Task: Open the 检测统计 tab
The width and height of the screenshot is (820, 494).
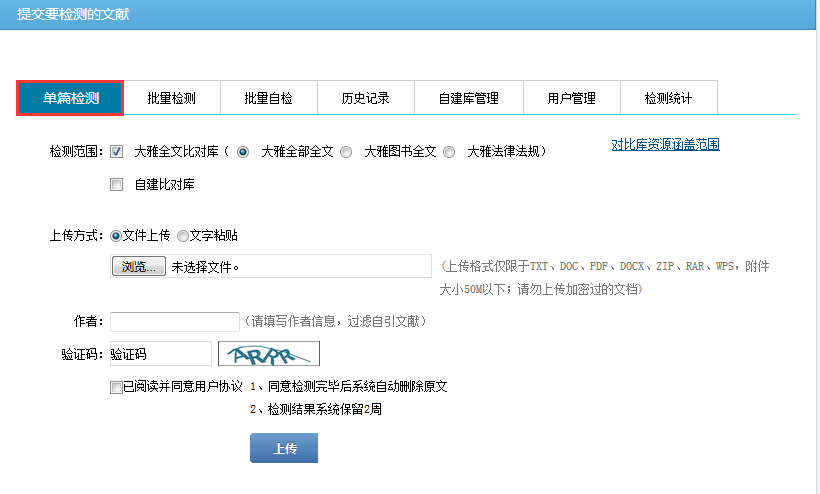Action: (x=667, y=98)
